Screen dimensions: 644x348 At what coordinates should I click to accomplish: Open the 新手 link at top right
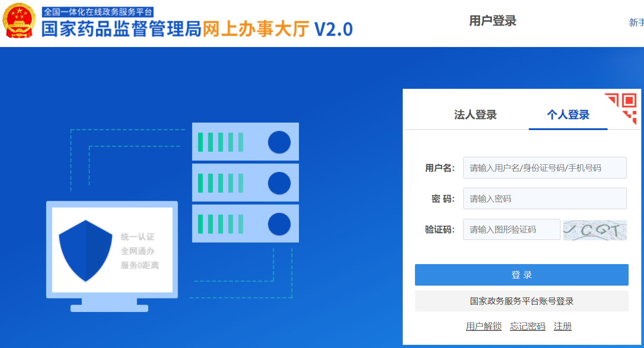point(637,23)
